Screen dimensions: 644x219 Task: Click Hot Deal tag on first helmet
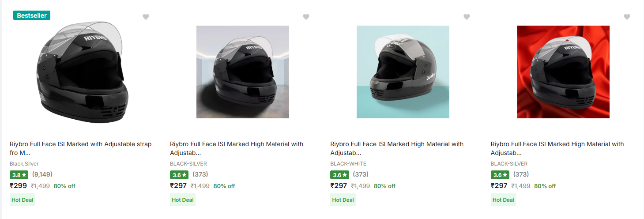click(x=23, y=200)
